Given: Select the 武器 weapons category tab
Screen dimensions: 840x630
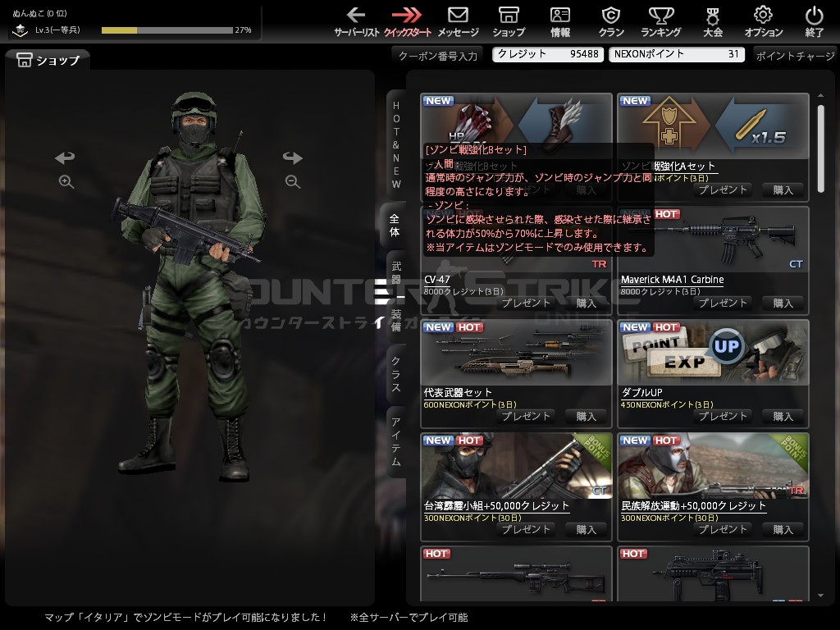Looking at the screenshot, I should 396,272.
